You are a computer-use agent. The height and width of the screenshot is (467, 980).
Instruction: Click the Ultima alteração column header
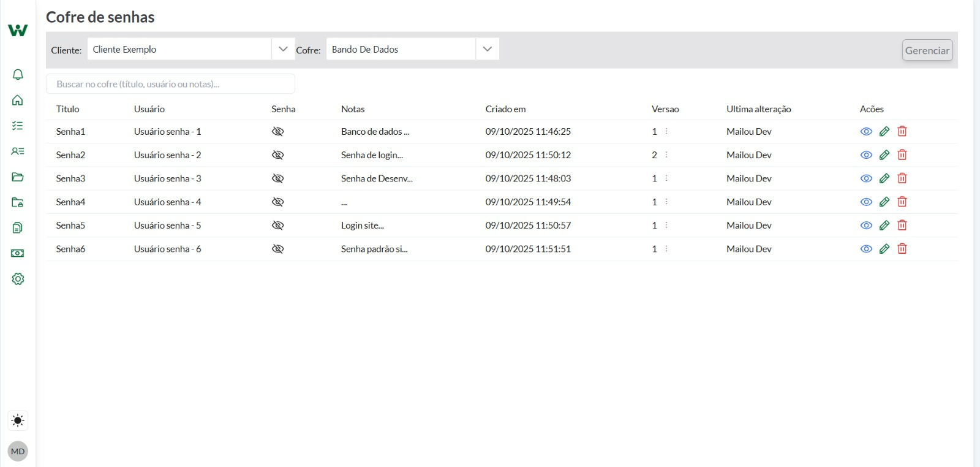point(759,109)
